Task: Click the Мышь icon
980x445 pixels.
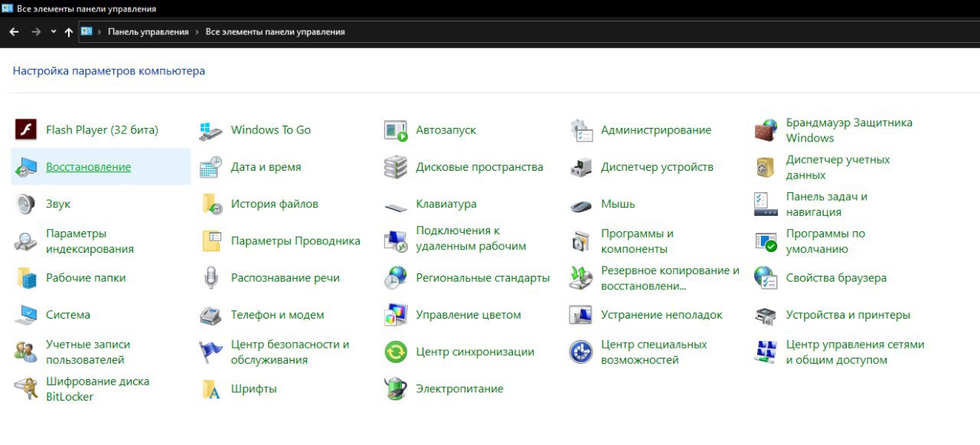Action: click(x=581, y=205)
